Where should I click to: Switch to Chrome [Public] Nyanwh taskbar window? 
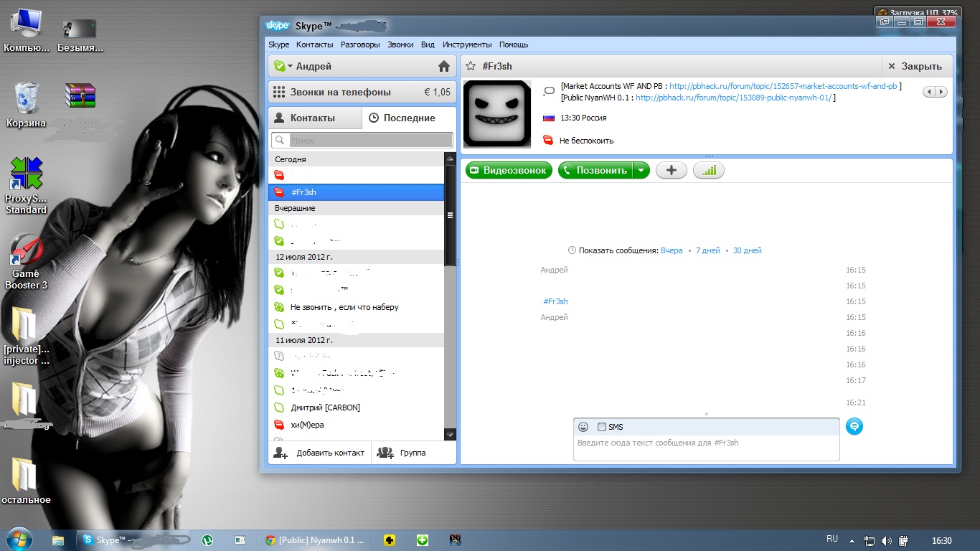point(314,540)
